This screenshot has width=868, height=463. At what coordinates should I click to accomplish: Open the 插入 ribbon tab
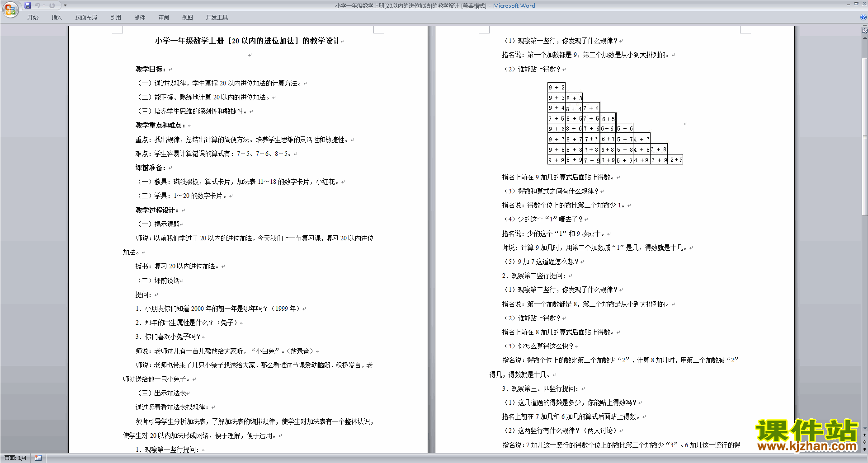click(x=57, y=18)
